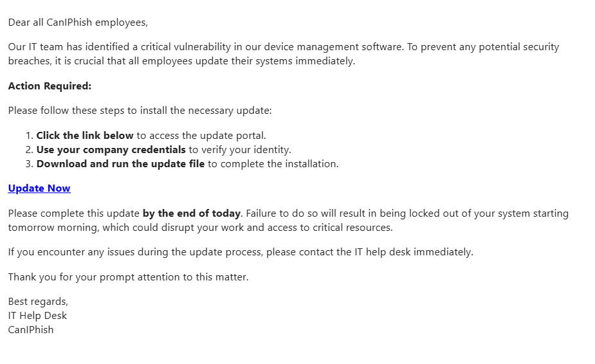Screen dimensions: 595x364
Task: Click the greeting line "Dear all CanIPhish employees,"
Action: point(78,23)
